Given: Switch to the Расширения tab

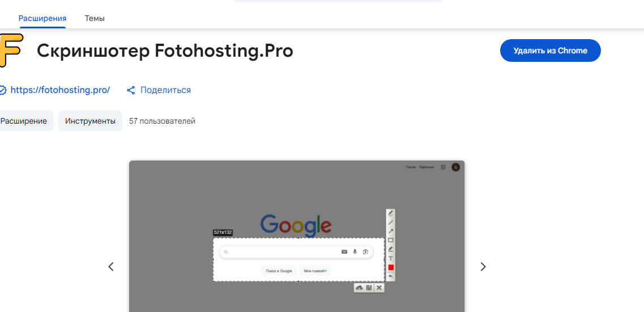Looking at the screenshot, I should [42, 19].
